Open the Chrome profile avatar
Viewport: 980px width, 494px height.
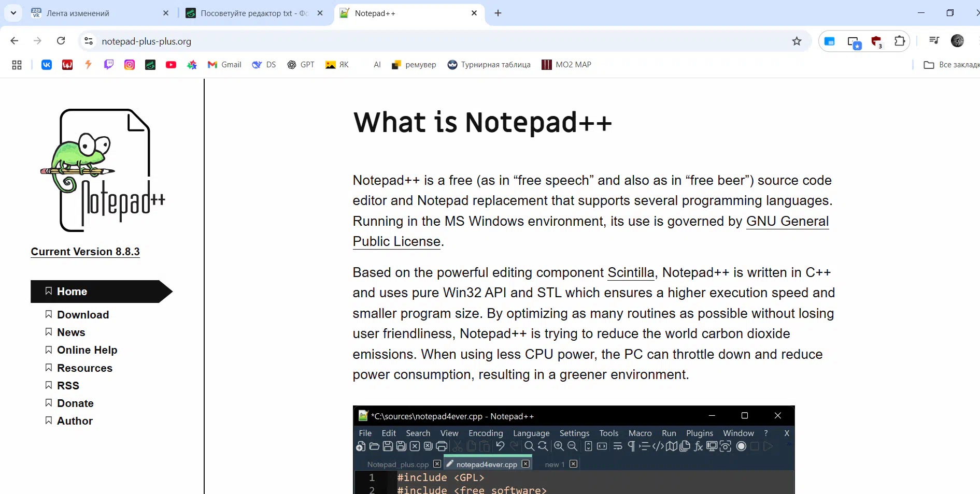pyautogui.click(x=957, y=40)
